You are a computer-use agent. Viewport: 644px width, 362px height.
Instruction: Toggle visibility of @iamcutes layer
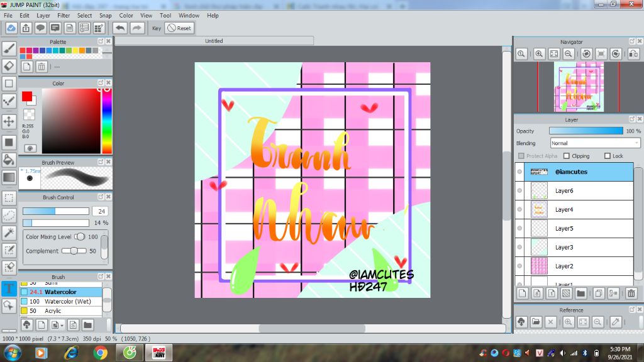[519, 172]
